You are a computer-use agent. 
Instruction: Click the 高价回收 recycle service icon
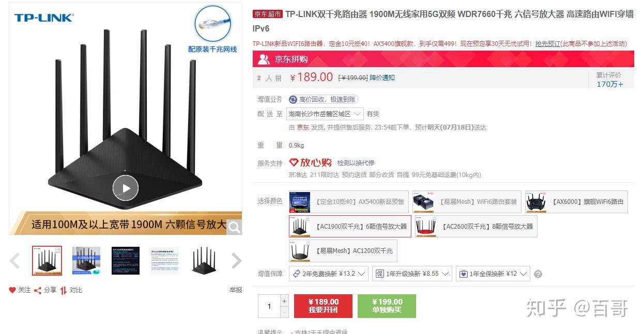point(293,99)
